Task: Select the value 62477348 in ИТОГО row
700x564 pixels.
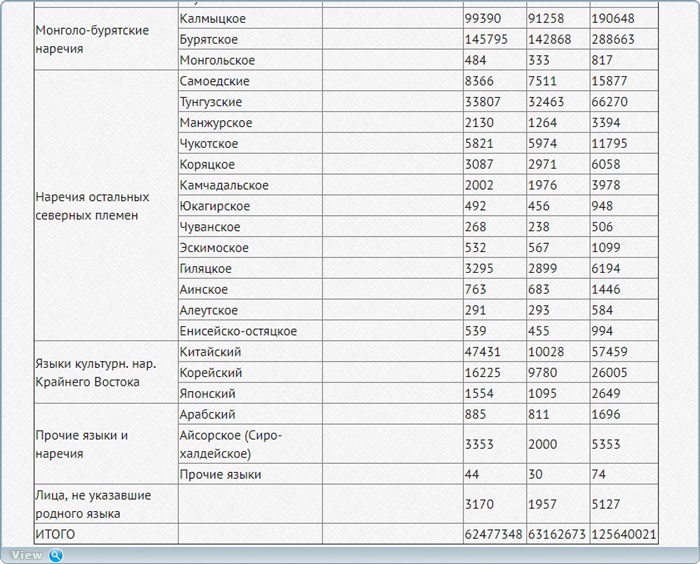Action: pyautogui.click(x=495, y=534)
